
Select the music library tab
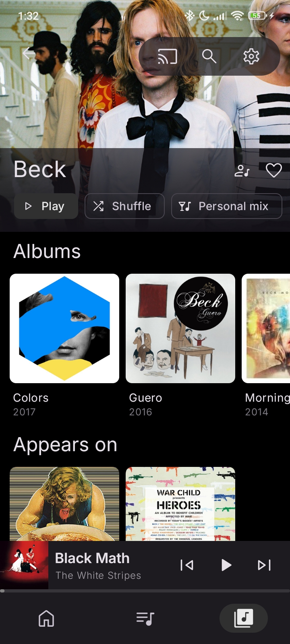(244, 618)
